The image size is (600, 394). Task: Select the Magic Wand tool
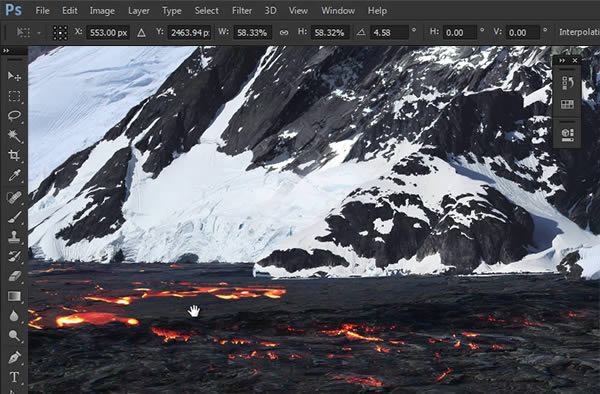click(x=14, y=135)
